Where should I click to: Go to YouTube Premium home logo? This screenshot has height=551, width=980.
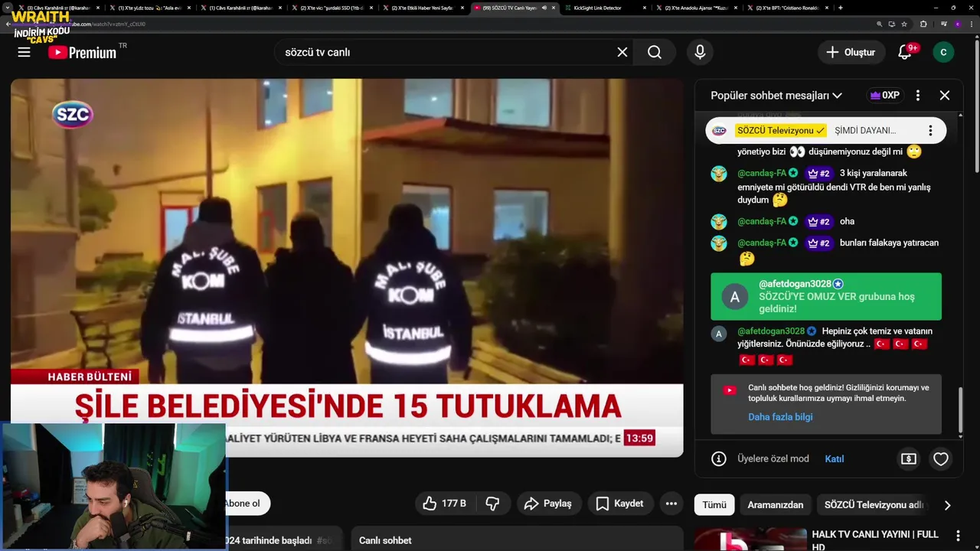point(83,52)
